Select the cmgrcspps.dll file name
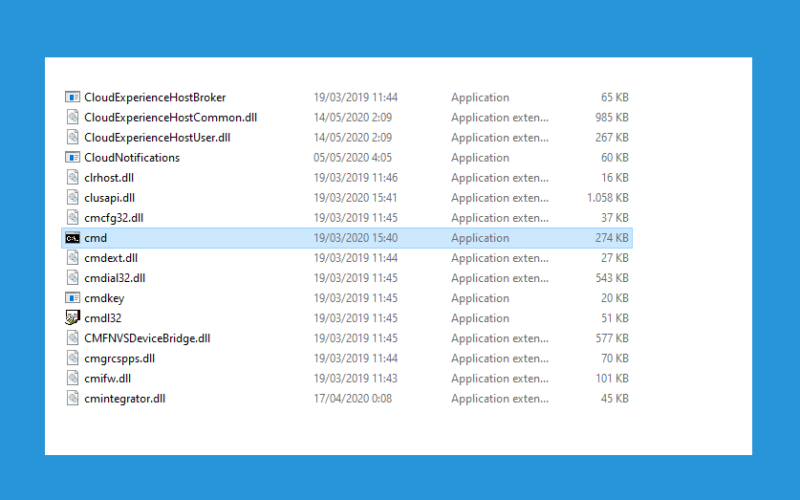Viewport: 800px width, 500px height. [x=119, y=358]
